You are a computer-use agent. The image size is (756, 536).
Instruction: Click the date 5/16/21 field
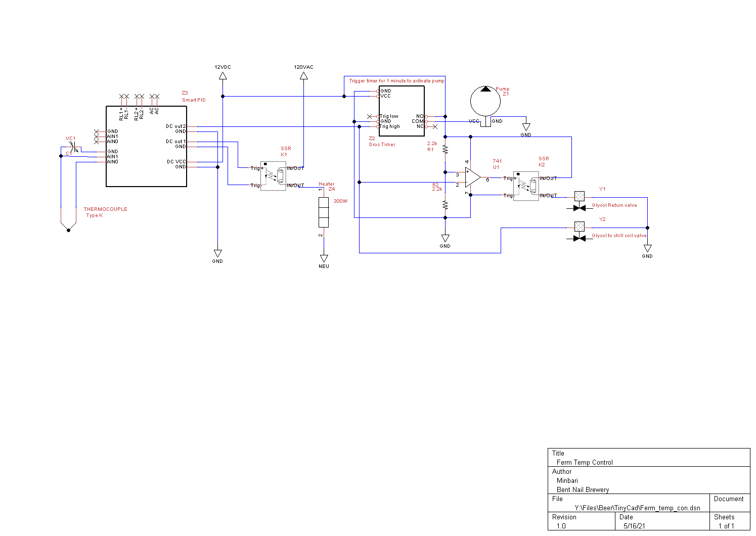(634, 526)
